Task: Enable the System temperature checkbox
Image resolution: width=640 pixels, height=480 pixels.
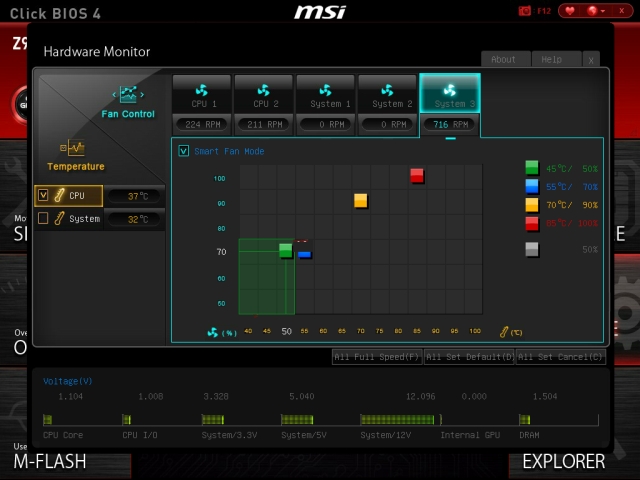Action: [x=43, y=218]
